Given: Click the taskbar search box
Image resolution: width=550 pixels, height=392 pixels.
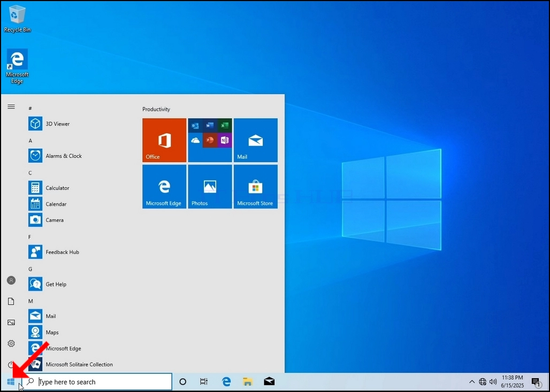Looking at the screenshot, I should click(x=97, y=382).
